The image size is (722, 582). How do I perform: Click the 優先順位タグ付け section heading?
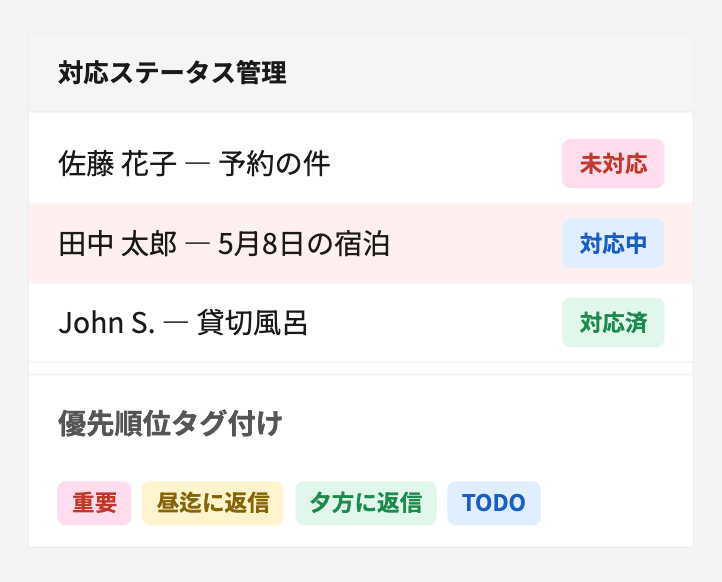point(170,424)
